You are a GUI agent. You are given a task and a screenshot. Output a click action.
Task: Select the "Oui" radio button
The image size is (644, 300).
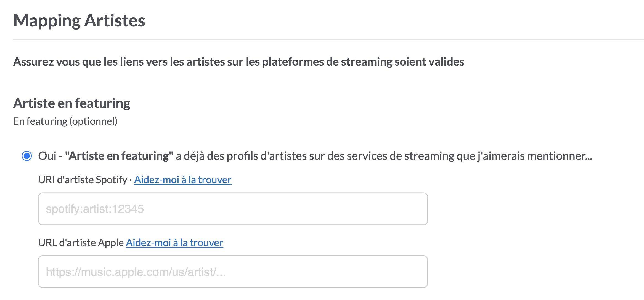[x=27, y=156]
